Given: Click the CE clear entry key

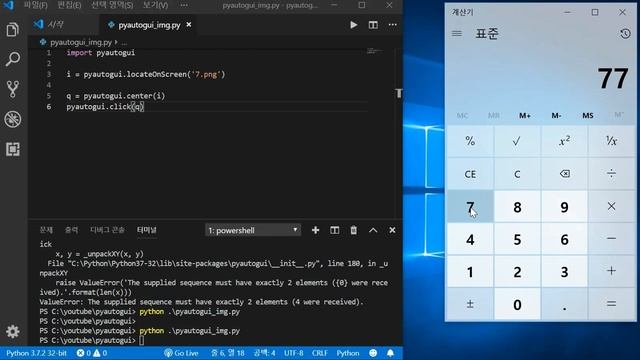Looking at the screenshot, I should pos(470,174).
